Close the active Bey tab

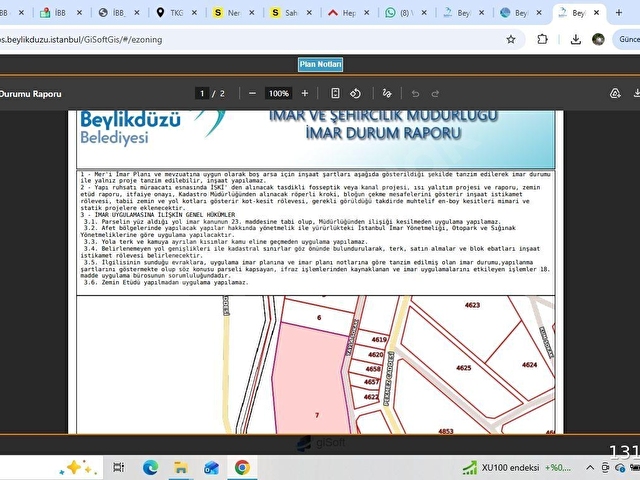point(596,13)
